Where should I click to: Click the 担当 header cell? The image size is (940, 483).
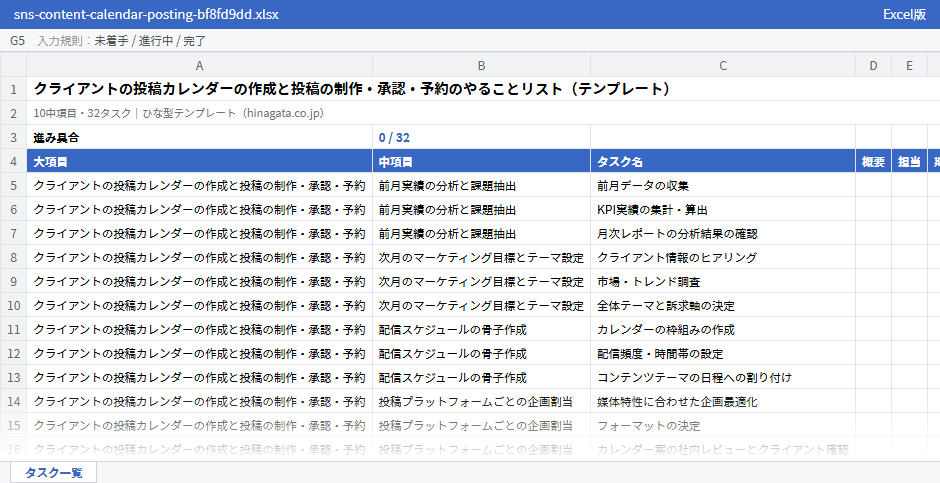(909, 161)
